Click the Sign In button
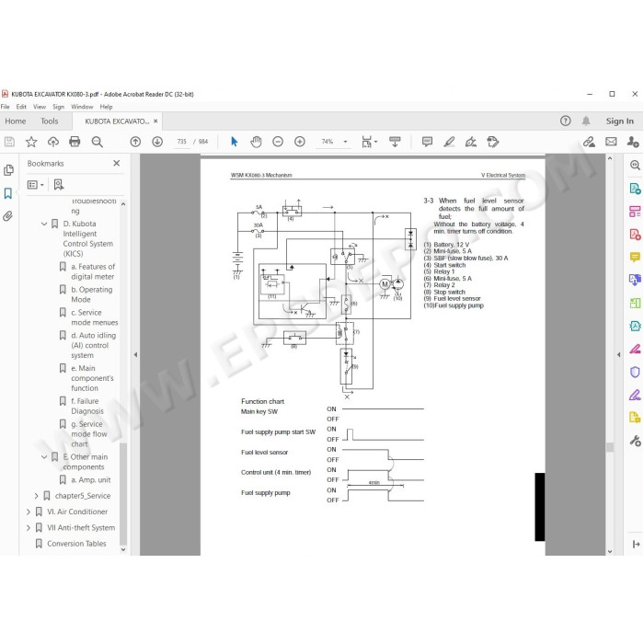Screen dimensions: 644x644 [620, 121]
